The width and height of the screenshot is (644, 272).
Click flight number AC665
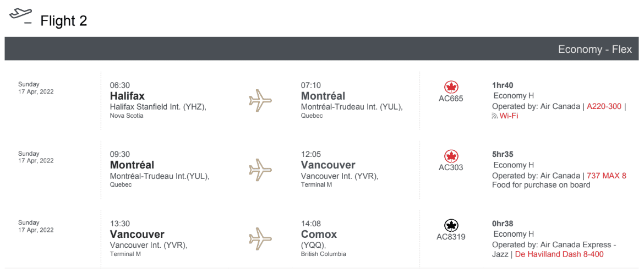click(x=451, y=99)
